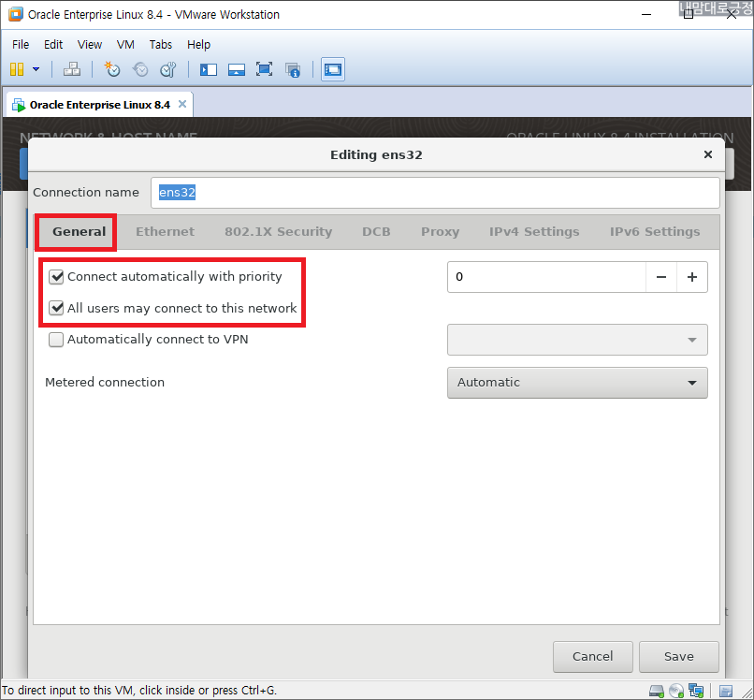
Task: Click the network adapter status bar icon
Action: [x=696, y=692]
